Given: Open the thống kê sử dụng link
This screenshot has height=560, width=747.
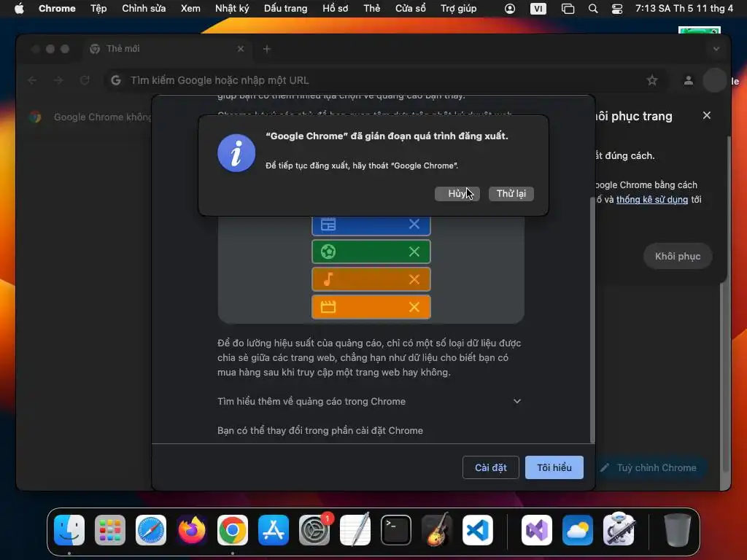Looking at the screenshot, I should 652,200.
